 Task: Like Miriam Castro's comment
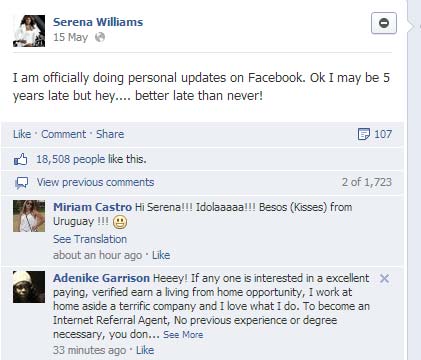[161, 255]
